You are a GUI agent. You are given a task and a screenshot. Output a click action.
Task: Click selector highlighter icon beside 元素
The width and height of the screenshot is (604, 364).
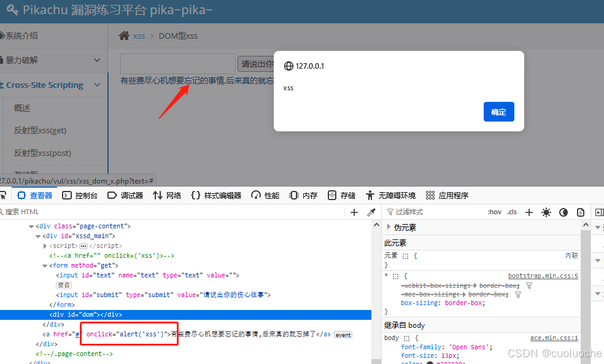click(x=405, y=256)
